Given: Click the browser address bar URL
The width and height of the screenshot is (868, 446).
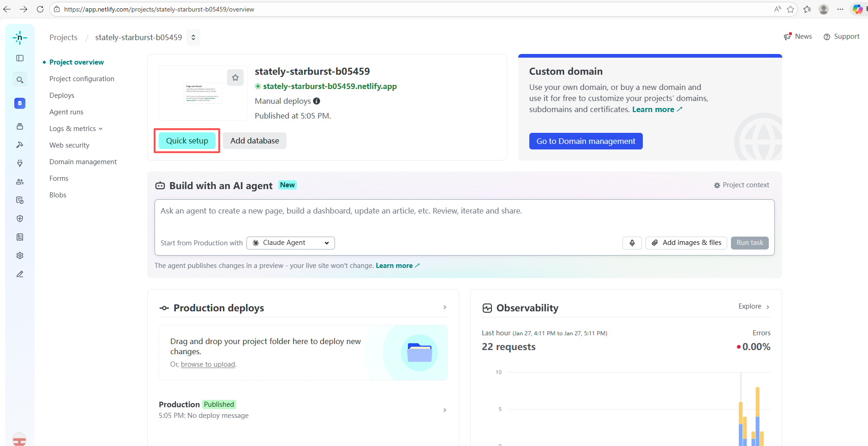Looking at the screenshot, I should point(159,9).
